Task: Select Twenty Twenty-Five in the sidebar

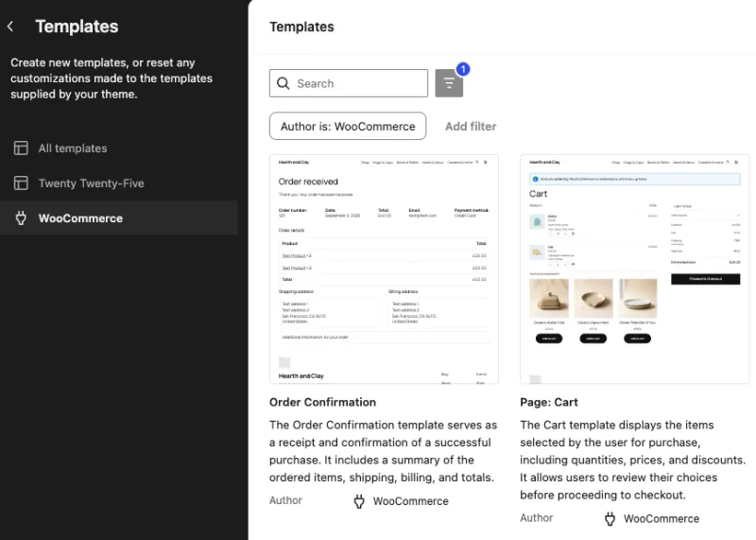Action: [119, 183]
